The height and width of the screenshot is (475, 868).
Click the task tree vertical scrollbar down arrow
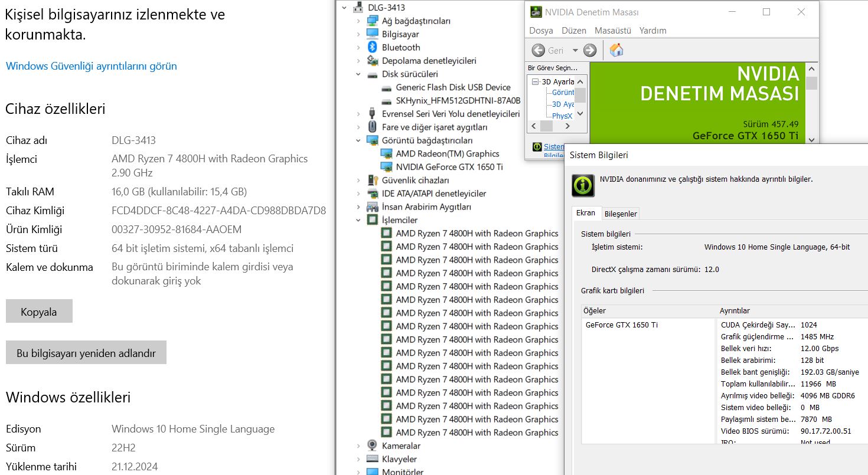[x=580, y=114]
